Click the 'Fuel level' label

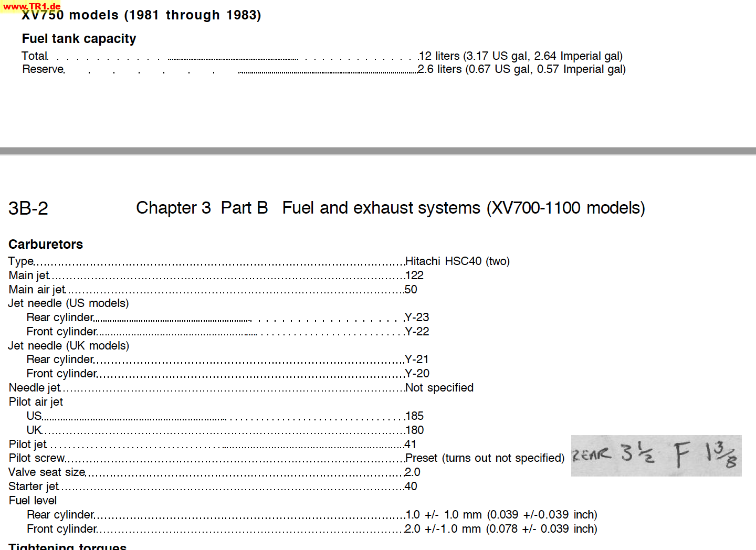[x=33, y=501]
